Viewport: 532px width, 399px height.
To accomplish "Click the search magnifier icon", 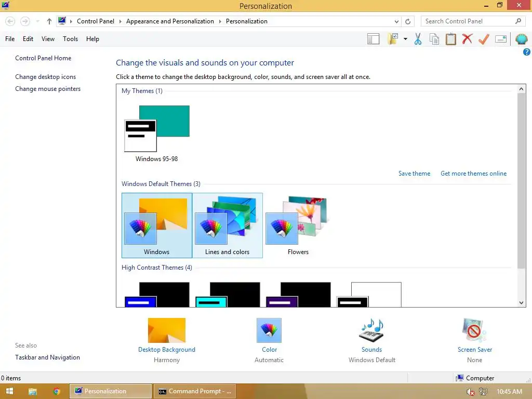I will pyautogui.click(x=518, y=21).
